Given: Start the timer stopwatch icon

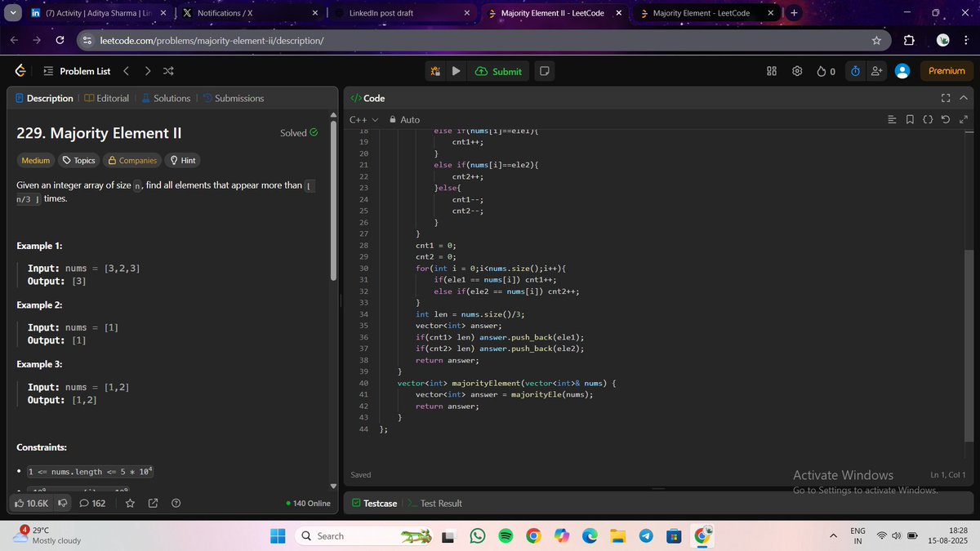Looking at the screenshot, I should pyautogui.click(x=855, y=71).
